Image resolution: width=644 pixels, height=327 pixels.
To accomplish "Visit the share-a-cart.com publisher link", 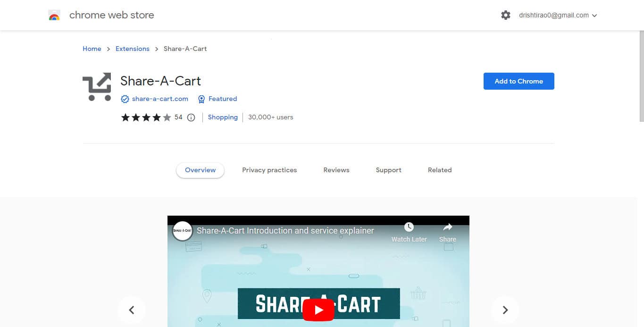I will [160, 99].
